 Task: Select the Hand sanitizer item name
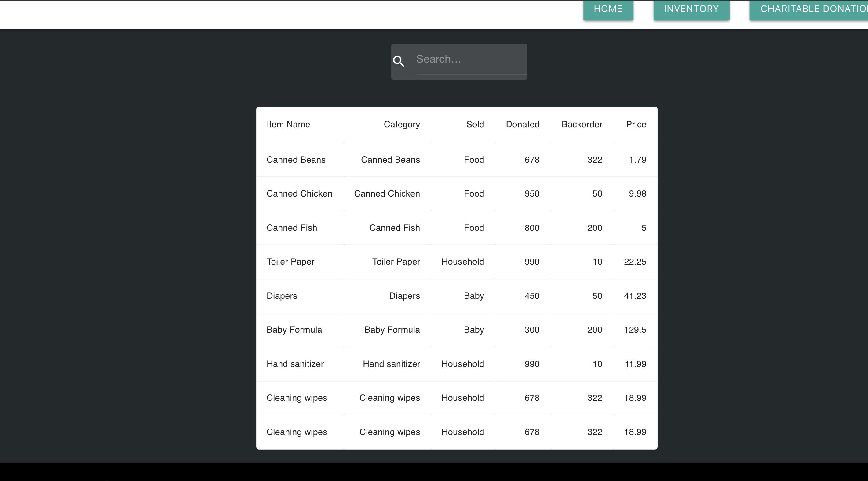(x=295, y=364)
